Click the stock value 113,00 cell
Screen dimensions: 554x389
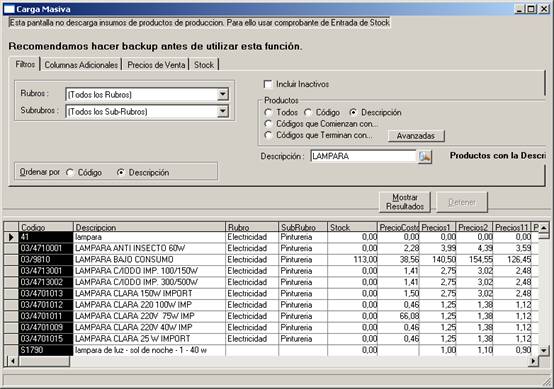click(x=352, y=260)
